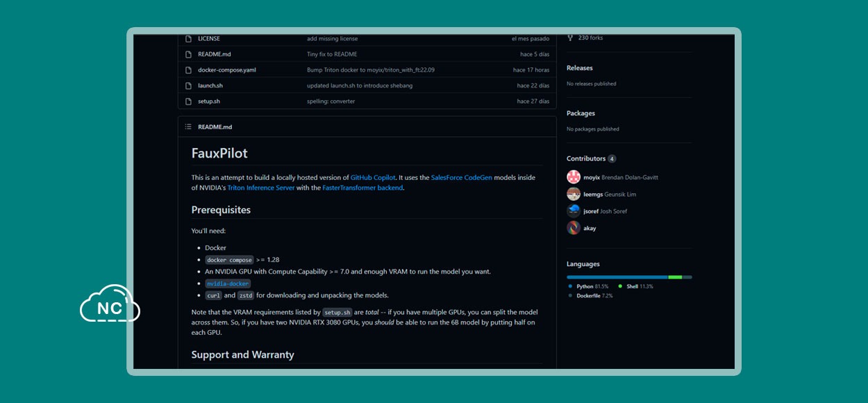The height and width of the screenshot is (403, 868).
Task: Open the launch.sh file
Action: pyautogui.click(x=210, y=85)
